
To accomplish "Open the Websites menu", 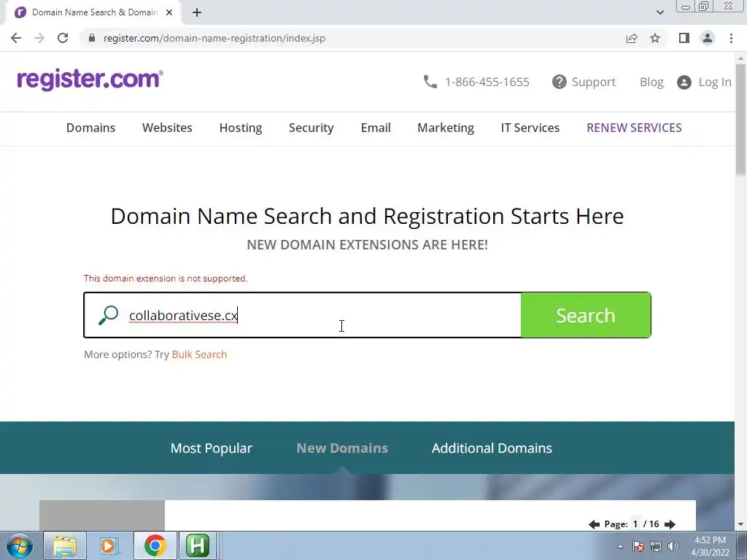I will pos(167,128).
